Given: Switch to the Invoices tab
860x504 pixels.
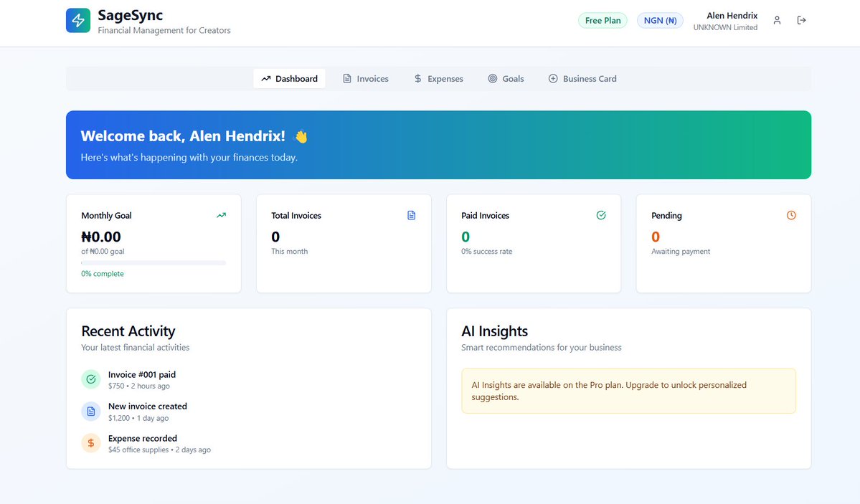Looking at the screenshot, I should (366, 79).
